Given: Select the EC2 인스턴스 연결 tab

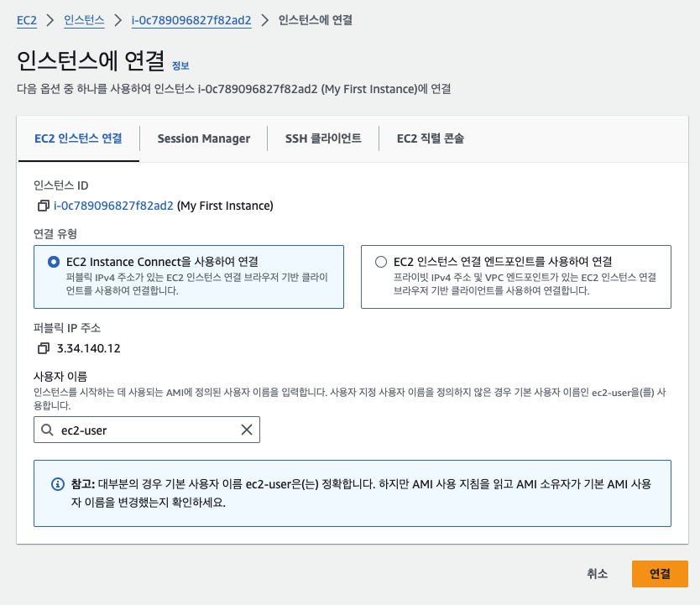Looking at the screenshot, I should [x=78, y=138].
